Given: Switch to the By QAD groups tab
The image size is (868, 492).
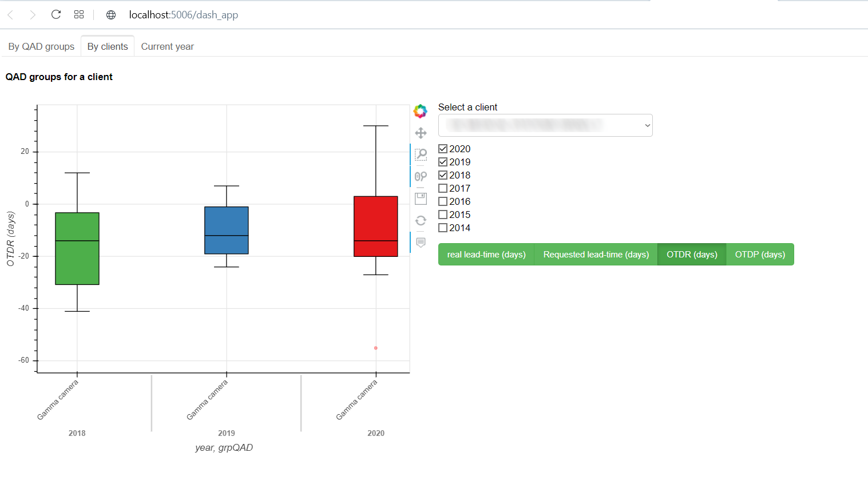Looking at the screenshot, I should point(41,46).
